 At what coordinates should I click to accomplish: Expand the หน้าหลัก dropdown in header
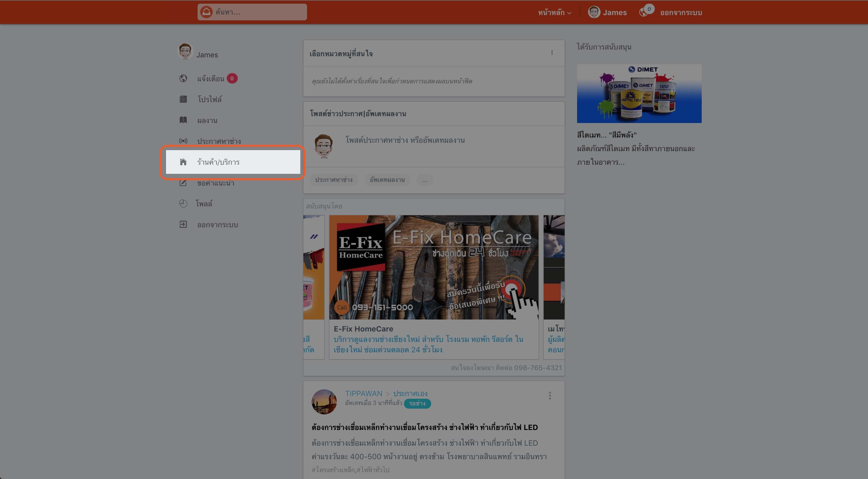(x=554, y=13)
